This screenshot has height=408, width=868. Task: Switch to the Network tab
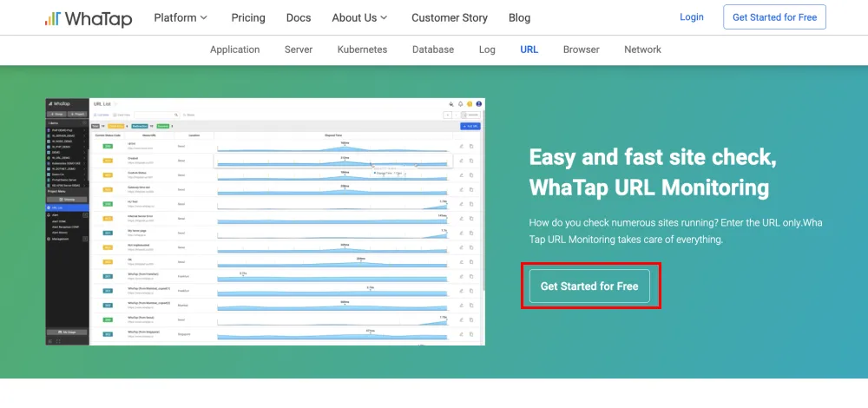click(642, 49)
